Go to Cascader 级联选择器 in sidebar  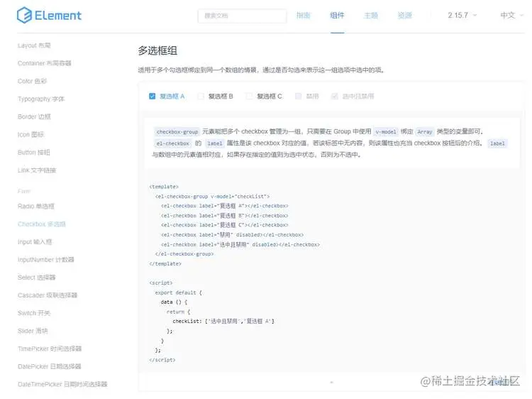[x=47, y=295]
